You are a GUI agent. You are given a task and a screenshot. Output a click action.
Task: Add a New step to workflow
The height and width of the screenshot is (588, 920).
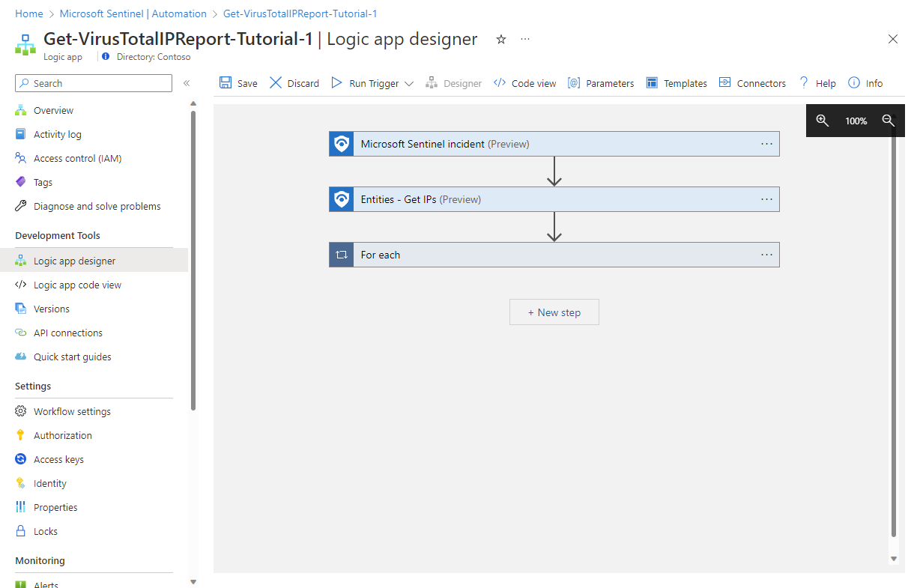[554, 312]
